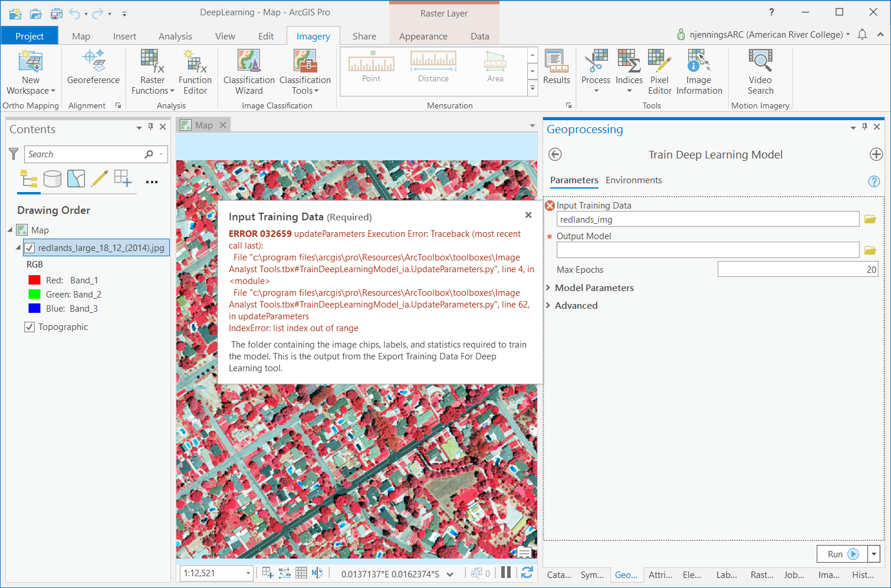Screen dimensions: 891x588
Task: Switch to the Analysis ribbon tab
Action: 175,36
